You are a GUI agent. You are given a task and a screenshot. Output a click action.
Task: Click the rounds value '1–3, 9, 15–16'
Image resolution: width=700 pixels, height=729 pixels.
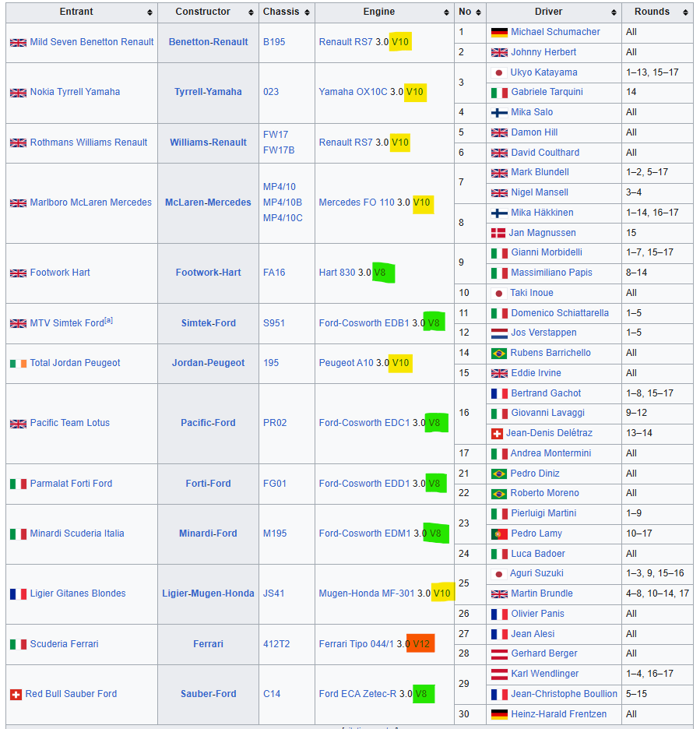pyautogui.click(x=656, y=573)
